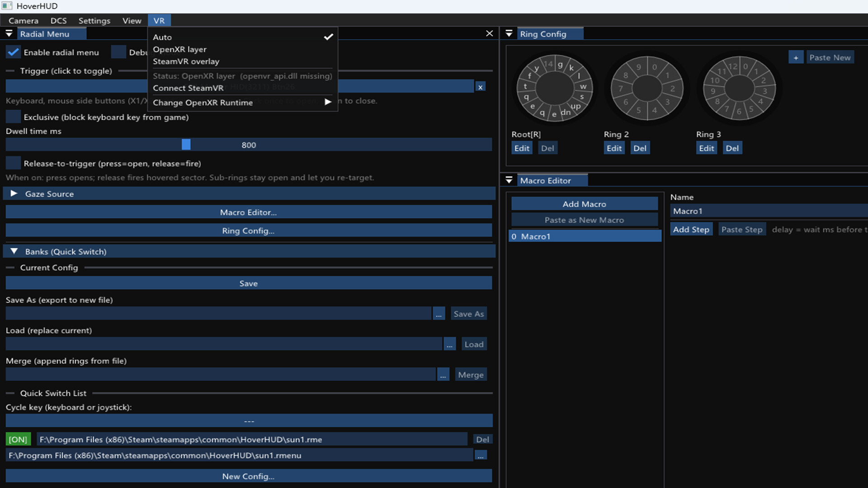Click the Dwell time 800 slider track
868x488 pixels.
249,145
